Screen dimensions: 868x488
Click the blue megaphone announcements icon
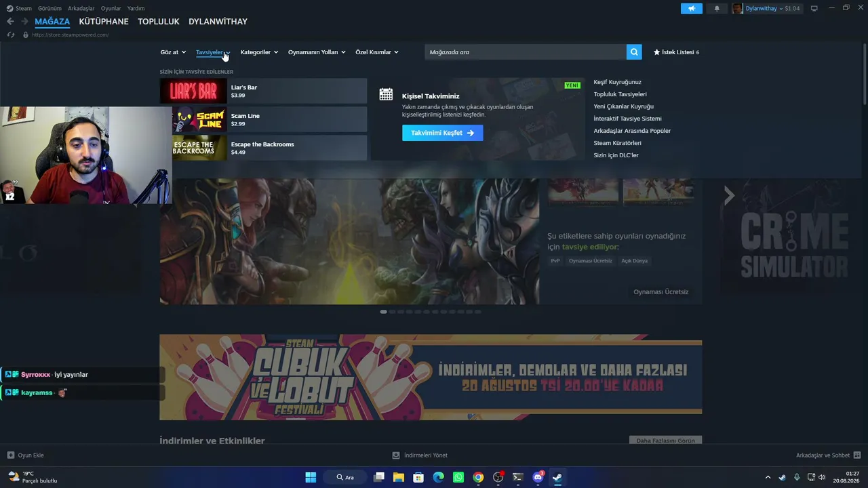click(x=691, y=9)
